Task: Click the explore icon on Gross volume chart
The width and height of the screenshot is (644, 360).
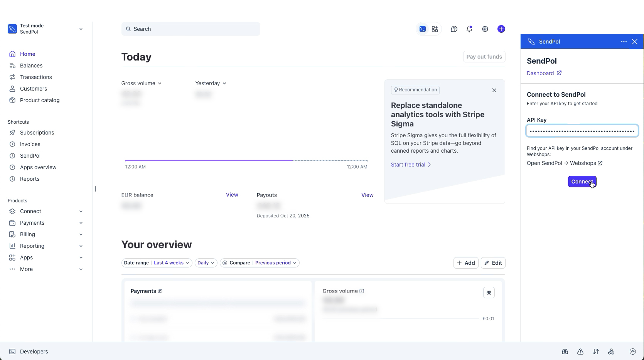Action: point(489,293)
